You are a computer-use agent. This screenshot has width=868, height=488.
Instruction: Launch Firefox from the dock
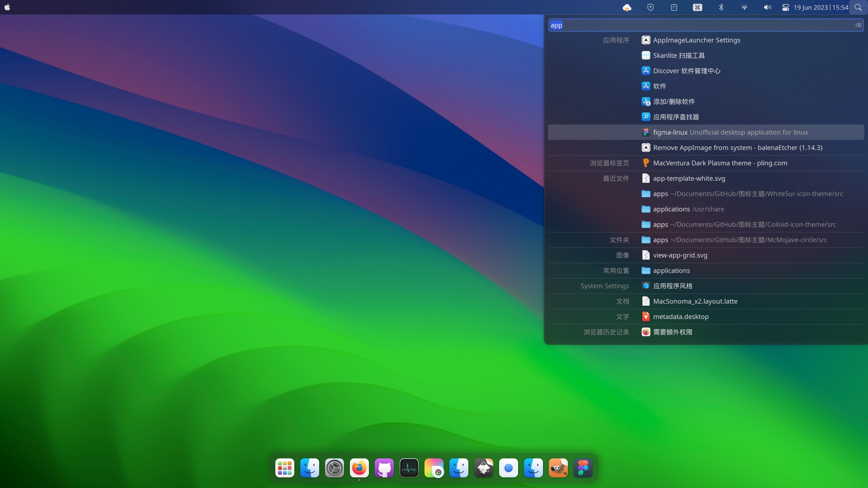click(359, 468)
